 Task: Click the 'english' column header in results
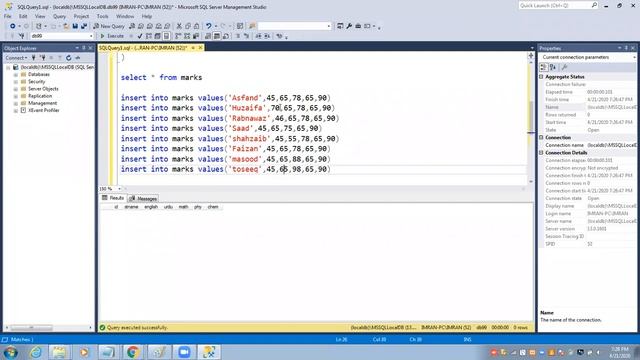[x=151, y=207]
